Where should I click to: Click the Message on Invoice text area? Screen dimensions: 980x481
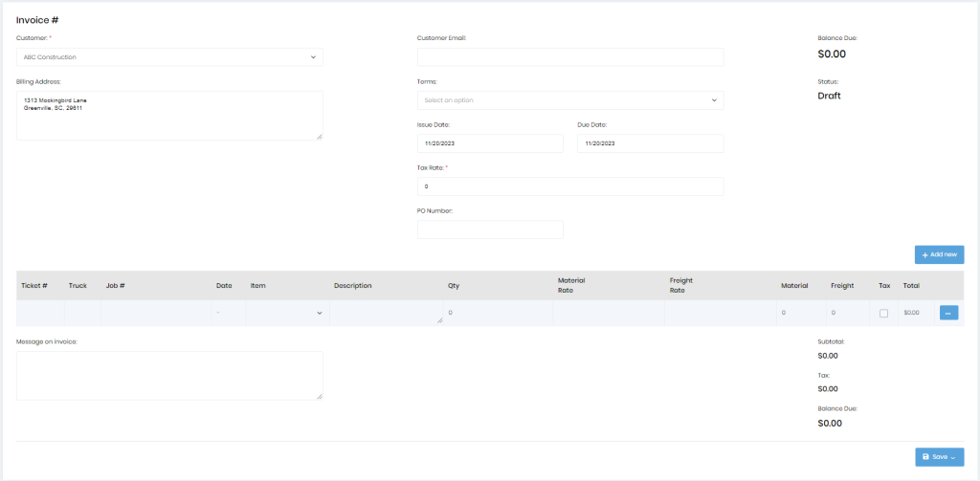(x=169, y=375)
